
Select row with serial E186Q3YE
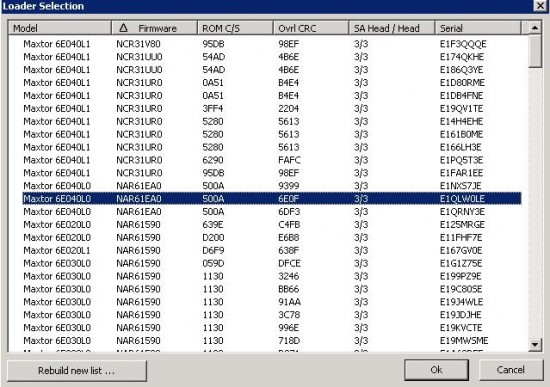272,70
